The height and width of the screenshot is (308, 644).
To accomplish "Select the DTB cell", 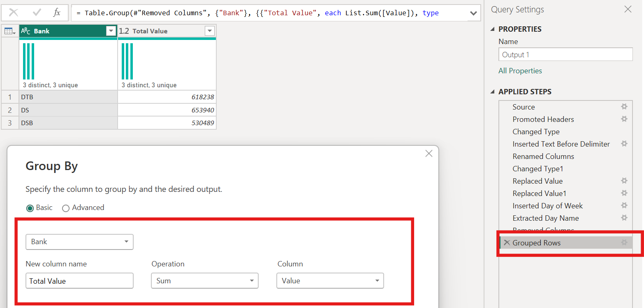I will pos(68,97).
